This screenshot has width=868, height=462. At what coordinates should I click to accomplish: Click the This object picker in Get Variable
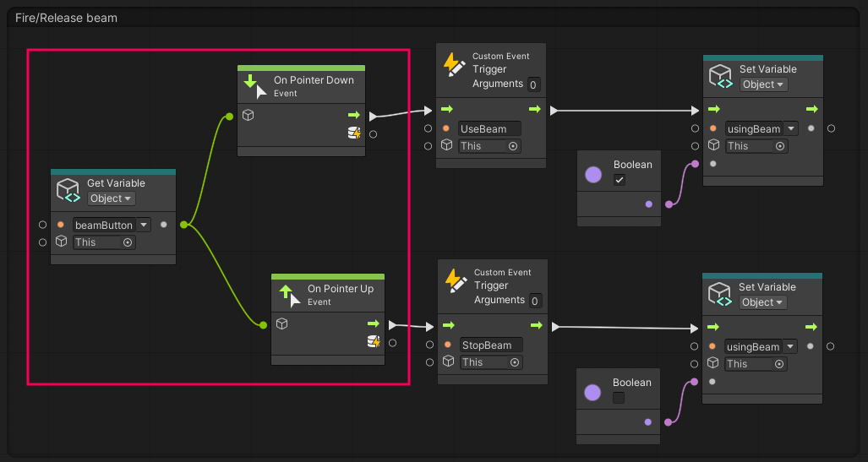[x=128, y=242]
